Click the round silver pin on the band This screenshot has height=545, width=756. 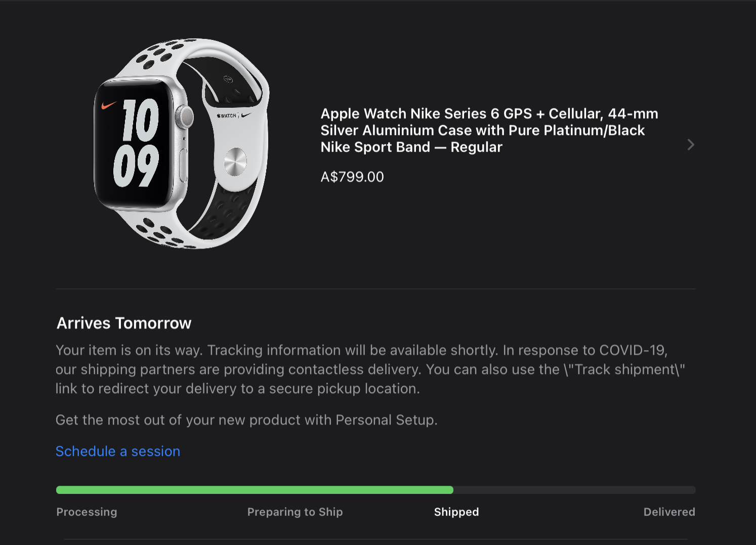[x=235, y=162]
